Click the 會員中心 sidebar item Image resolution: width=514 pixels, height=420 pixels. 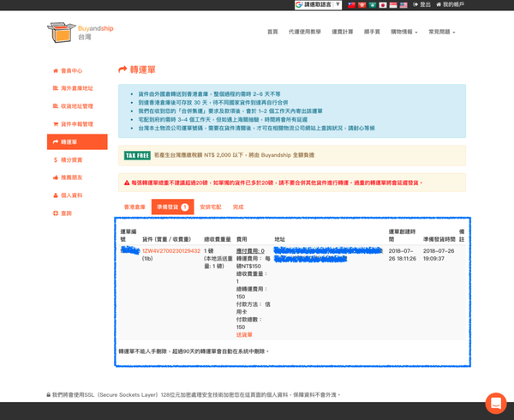(x=72, y=71)
